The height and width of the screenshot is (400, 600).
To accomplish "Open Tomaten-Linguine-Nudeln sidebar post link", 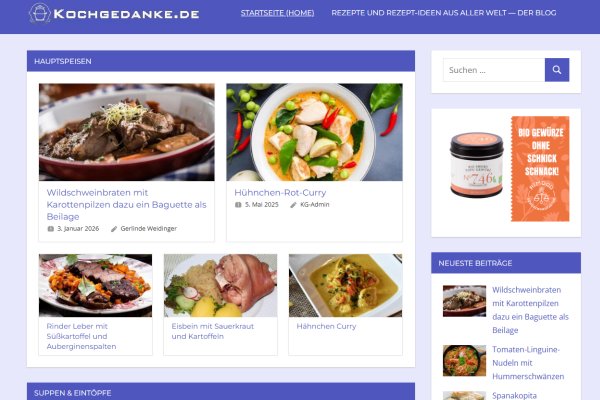I will (x=528, y=363).
